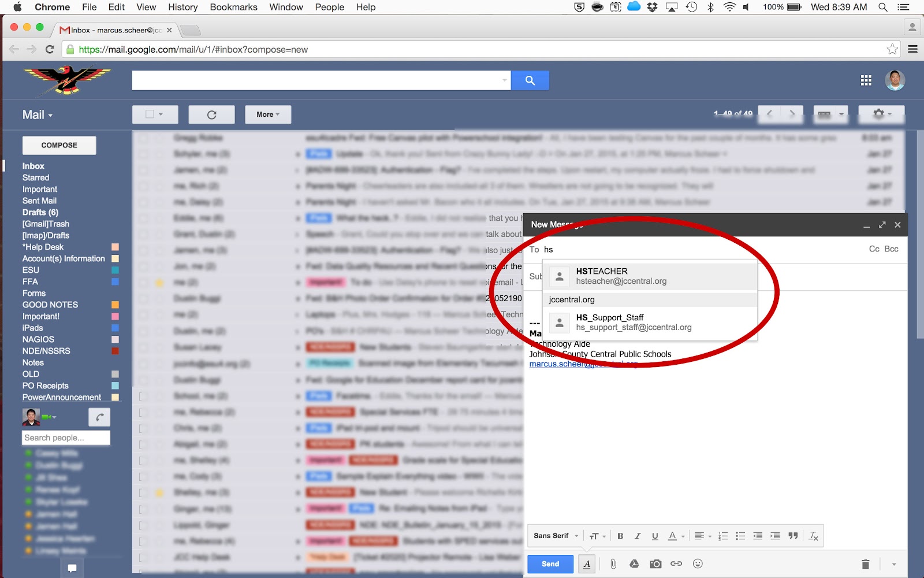Image resolution: width=924 pixels, height=578 pixels.
Task: Go to the newer messages page arrow
Action: [x=769, y=114]
